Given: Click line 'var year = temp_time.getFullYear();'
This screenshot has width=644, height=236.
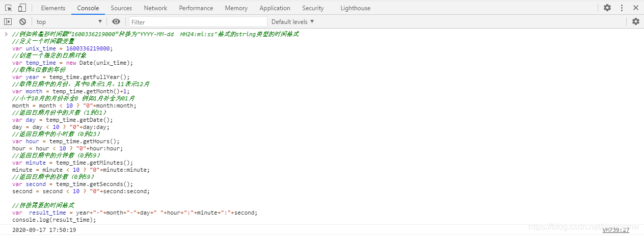Looking at the screenshot, I should pos(71,77).
